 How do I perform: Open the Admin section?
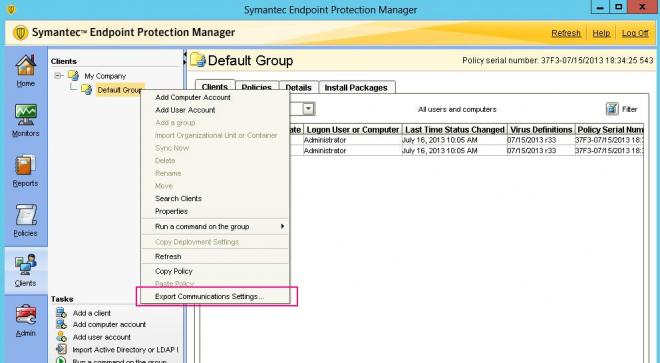click(26, 315)
